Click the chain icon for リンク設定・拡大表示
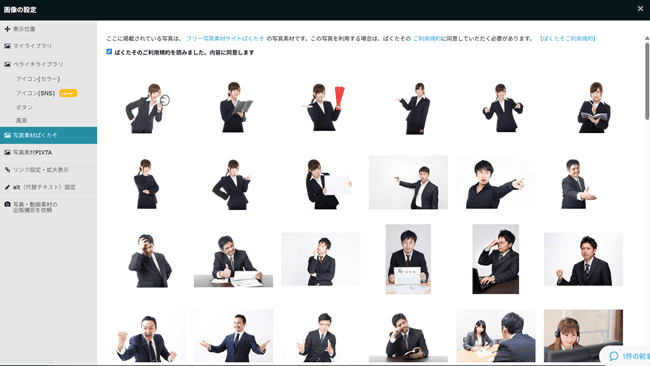 click(x=7, y=170)
